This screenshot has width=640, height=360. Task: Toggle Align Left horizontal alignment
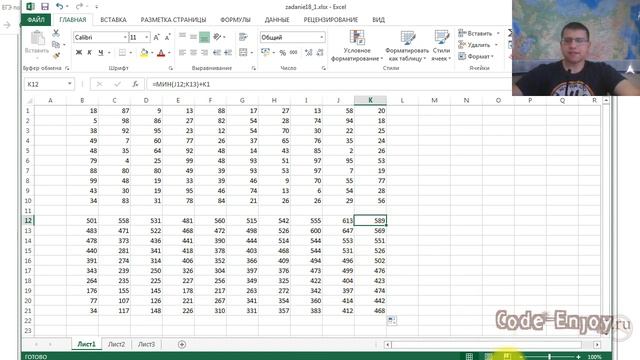(x=182, y=52)
